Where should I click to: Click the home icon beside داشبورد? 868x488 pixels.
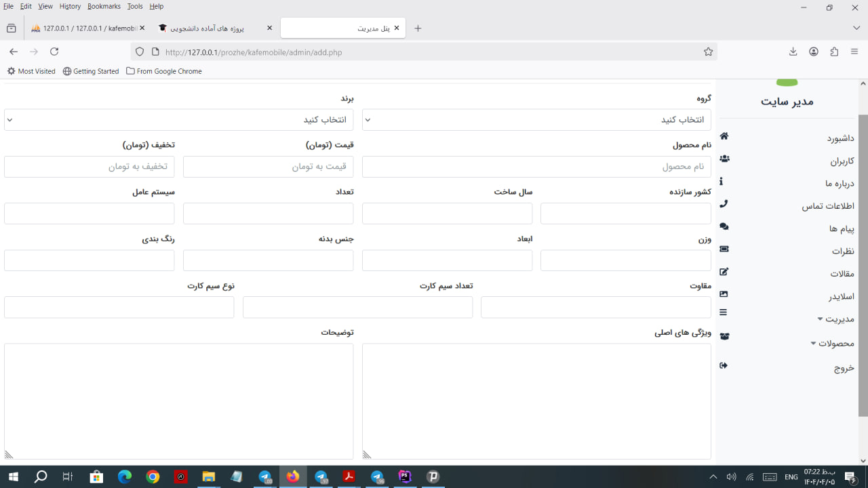[724, 136]
